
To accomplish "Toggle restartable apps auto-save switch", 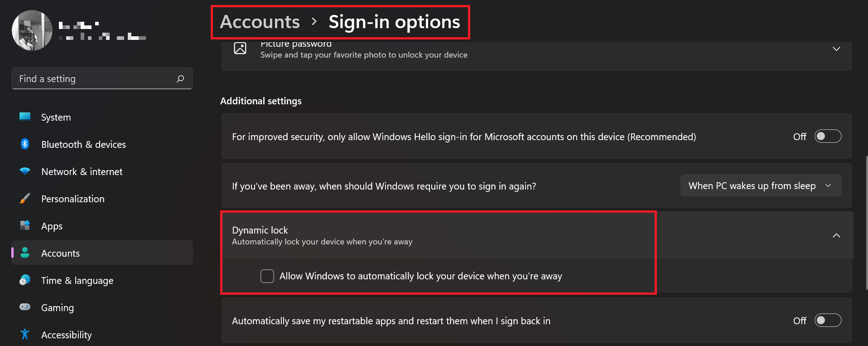I will [x=828, y=321].
